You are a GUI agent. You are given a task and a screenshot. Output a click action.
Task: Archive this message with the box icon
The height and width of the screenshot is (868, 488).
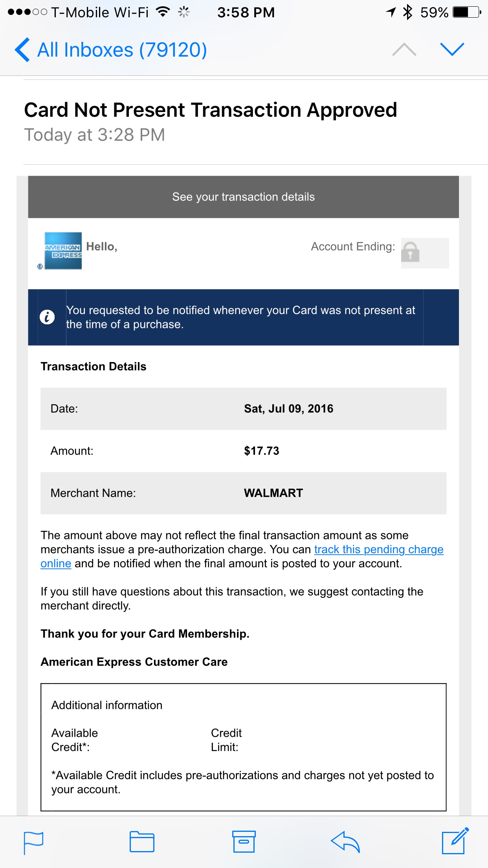coord(244,842)
